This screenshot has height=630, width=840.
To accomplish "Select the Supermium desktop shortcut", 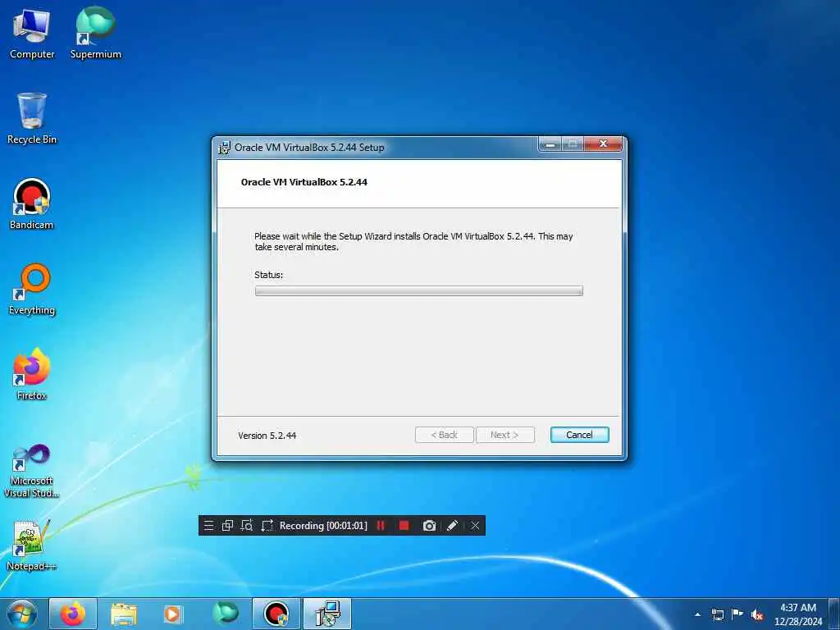I will (x=95, y=34).
